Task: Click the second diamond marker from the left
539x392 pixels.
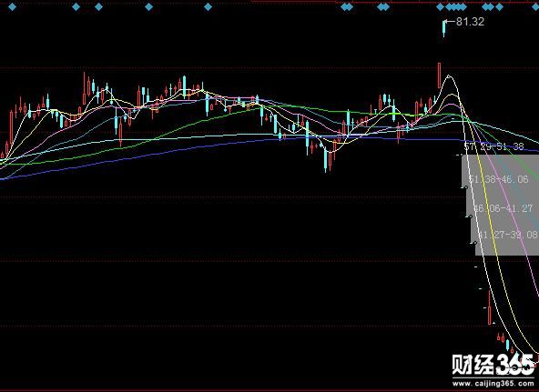Action: tap(76, 6)
